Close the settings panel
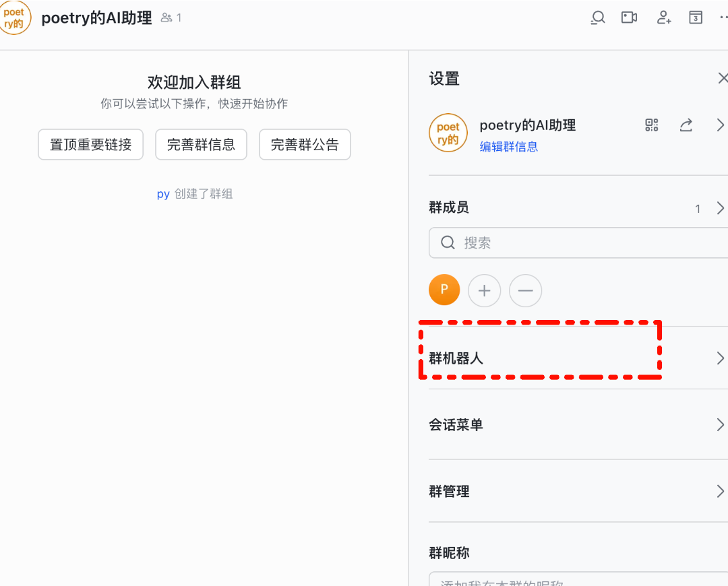728x586 pixels. click(x=723, y=78)
